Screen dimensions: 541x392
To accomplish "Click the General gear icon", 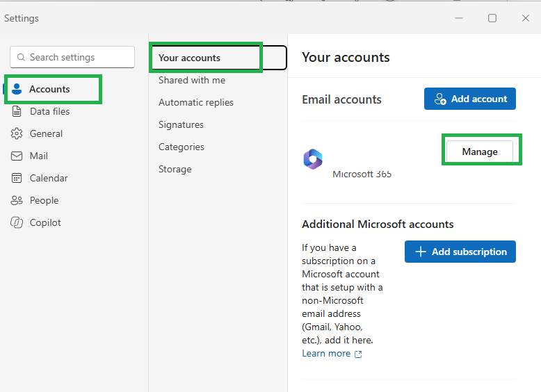I will pos(17,133).
